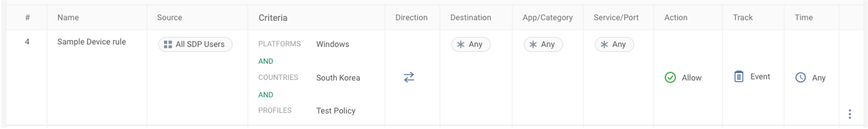Click the asterisk icon in Service/Port Any

604,44
